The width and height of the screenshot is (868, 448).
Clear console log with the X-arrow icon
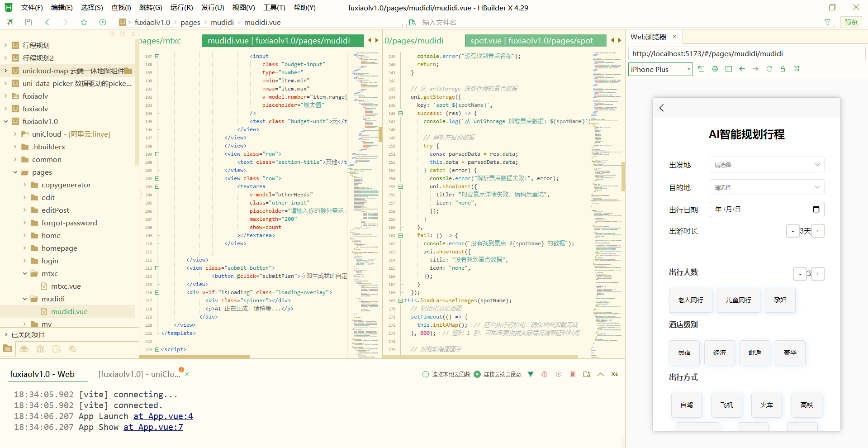pos(615,374)
